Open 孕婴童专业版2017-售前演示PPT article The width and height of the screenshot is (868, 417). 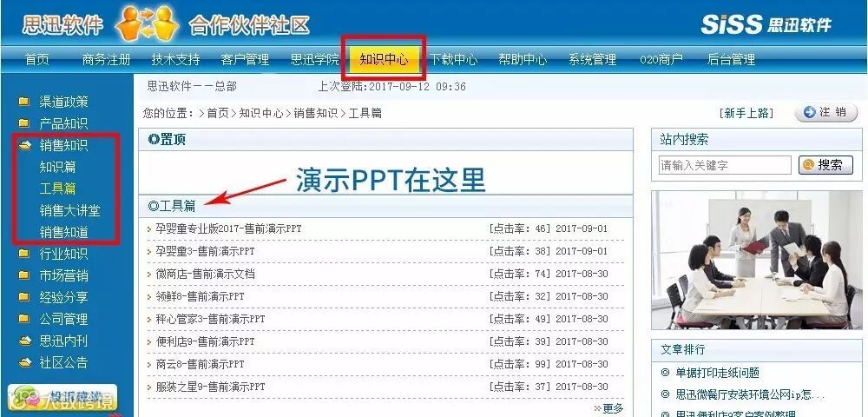tap(228, 228)
